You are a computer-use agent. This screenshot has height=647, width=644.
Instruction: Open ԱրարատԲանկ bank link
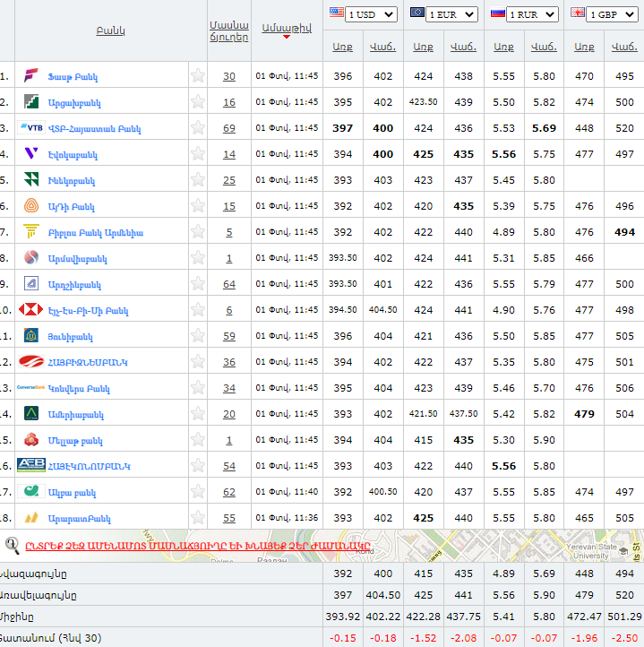click(79, 519)
